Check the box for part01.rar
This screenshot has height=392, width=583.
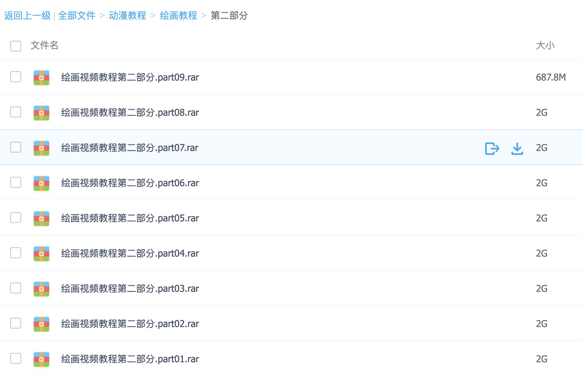pos(16,358)
